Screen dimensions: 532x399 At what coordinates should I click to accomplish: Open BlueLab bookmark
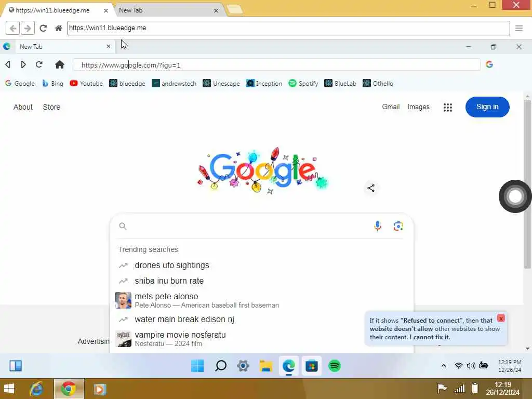coord(340,84)
